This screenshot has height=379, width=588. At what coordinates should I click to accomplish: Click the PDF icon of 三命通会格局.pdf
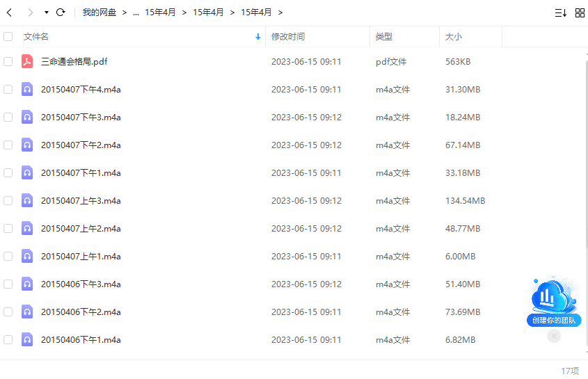[27, 61]
